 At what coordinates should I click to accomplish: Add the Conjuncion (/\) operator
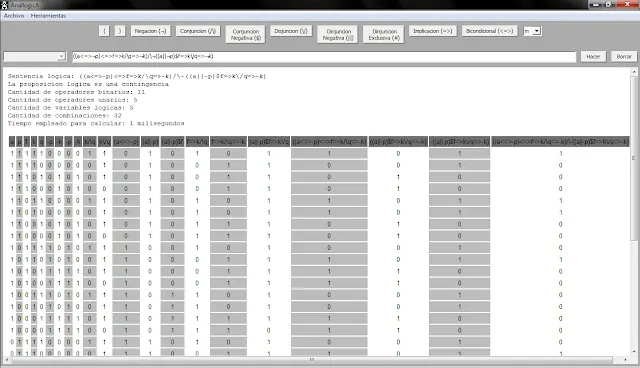coord(198,31)
